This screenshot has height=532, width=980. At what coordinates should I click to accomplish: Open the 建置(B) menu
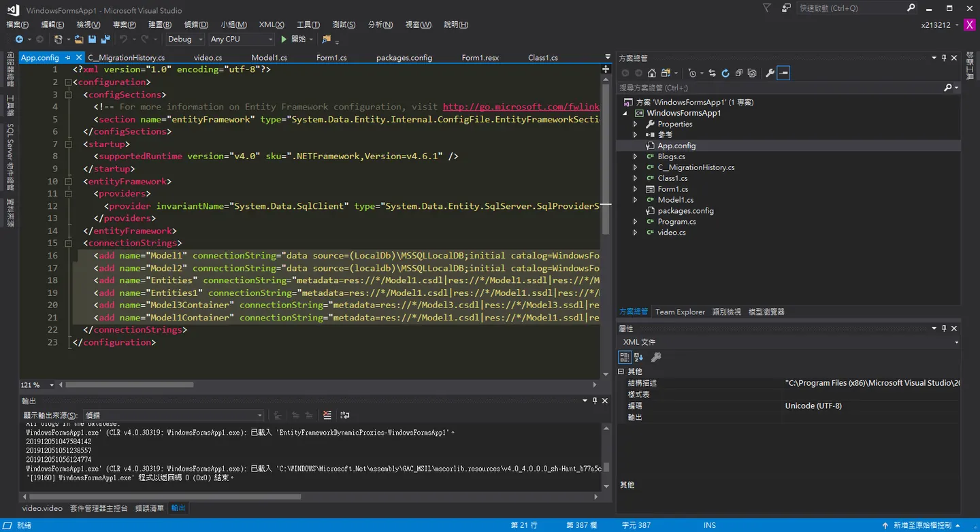160,24
